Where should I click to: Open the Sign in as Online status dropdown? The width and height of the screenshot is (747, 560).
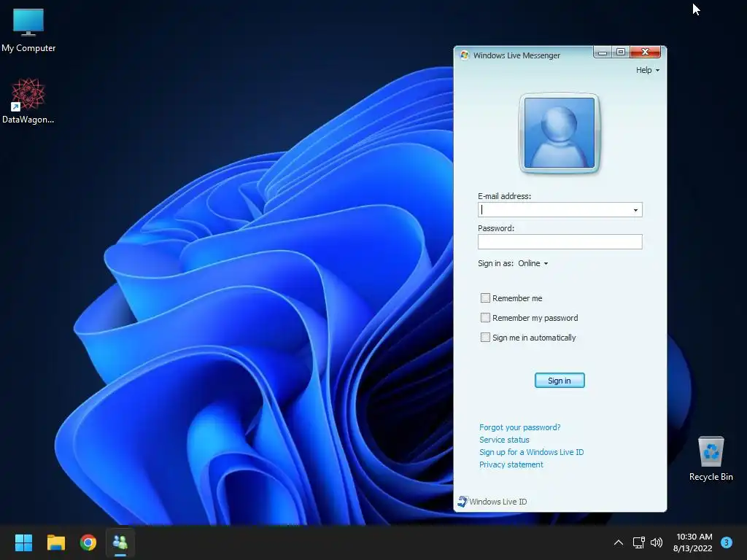click(x=533, y=263)
